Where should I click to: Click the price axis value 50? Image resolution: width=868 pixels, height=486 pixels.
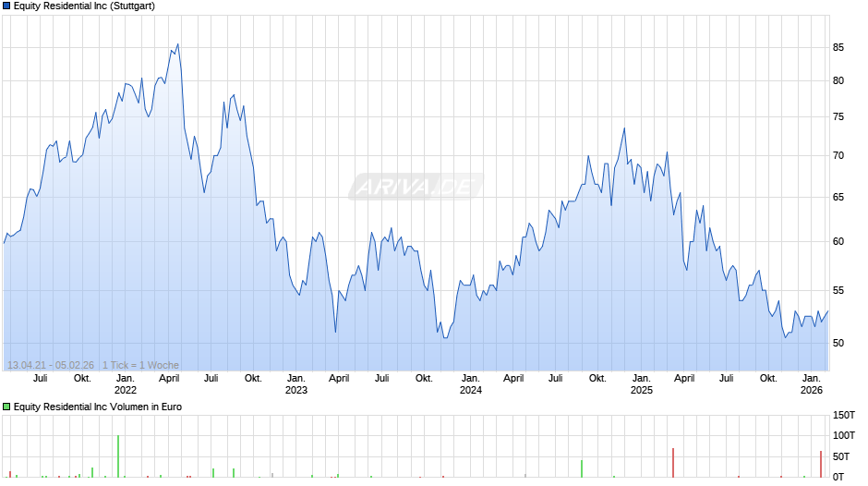pyautogui.click(x=838, y=343)
